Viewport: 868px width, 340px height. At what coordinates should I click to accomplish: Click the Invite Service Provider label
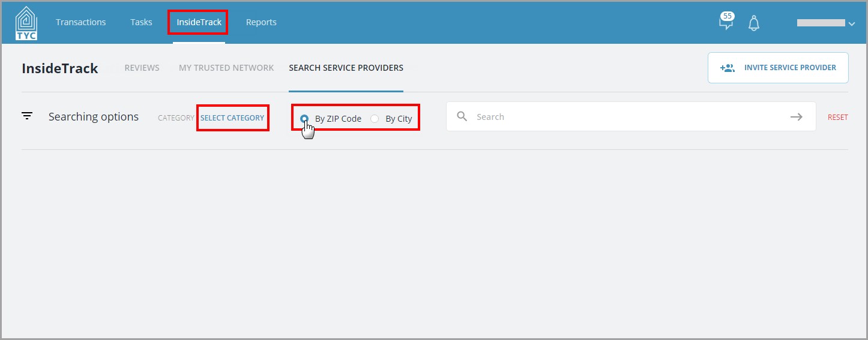pyautogui.click(x=790, y=68)
